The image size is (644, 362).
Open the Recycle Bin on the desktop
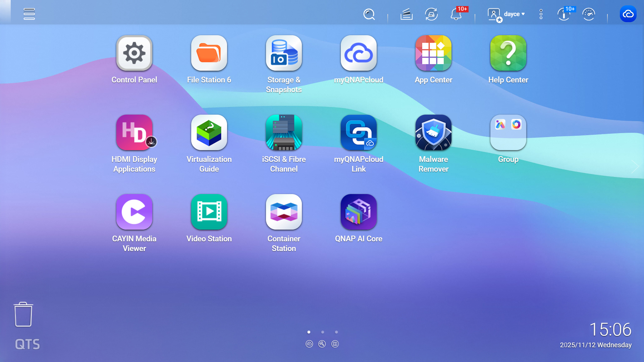(x=23, y=314)
